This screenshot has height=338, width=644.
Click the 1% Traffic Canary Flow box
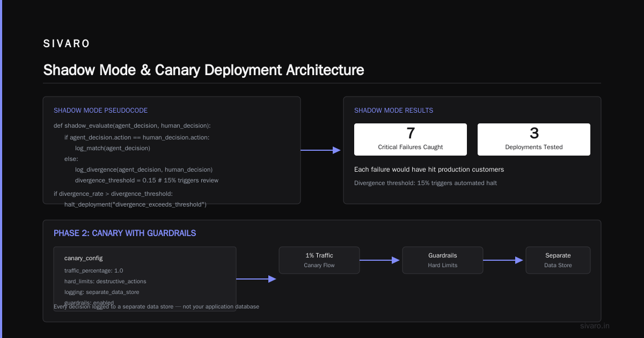(x=319, y=260)
